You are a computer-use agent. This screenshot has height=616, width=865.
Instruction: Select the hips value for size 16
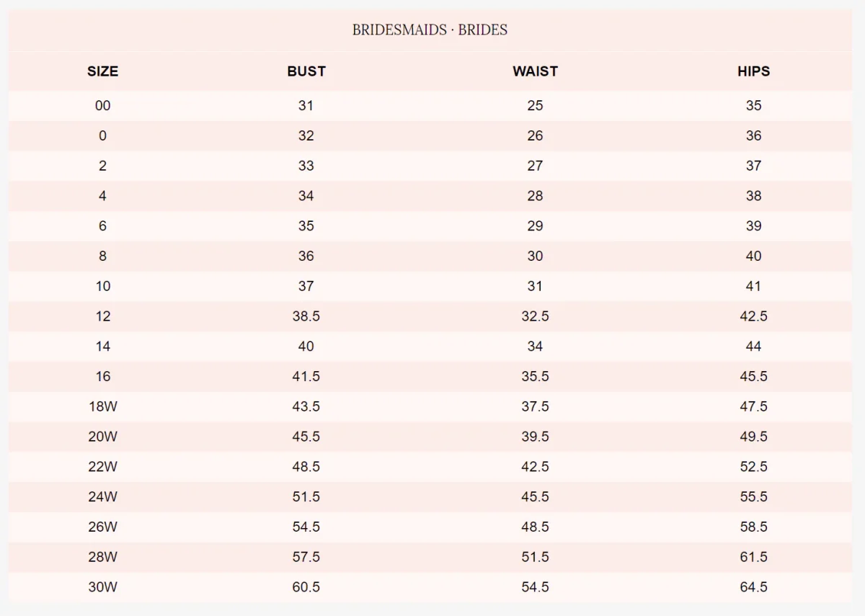[753, 377]
